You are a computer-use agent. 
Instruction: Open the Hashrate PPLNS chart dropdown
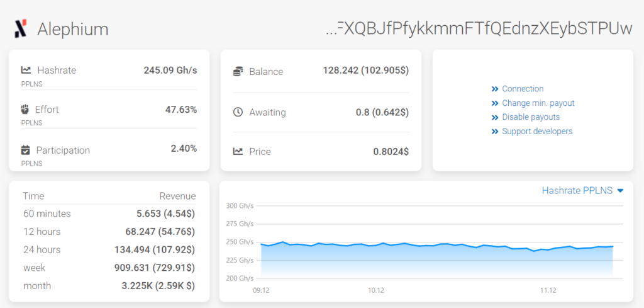coord(583,190)
